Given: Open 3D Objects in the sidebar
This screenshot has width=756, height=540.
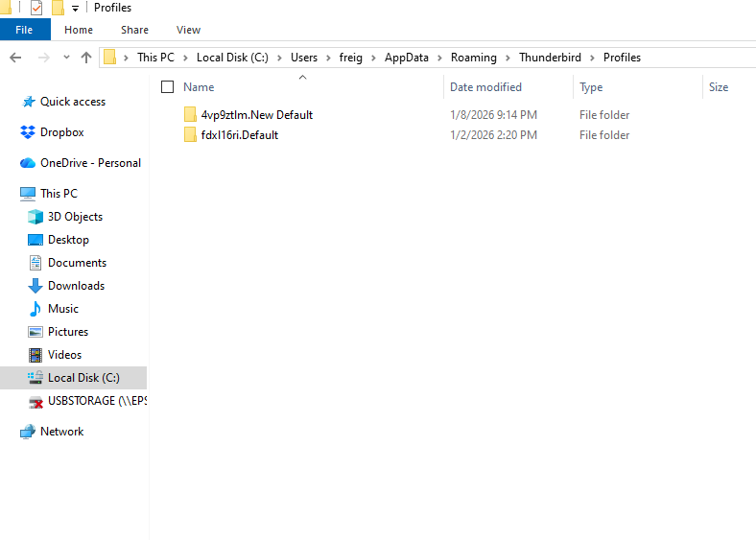Looking at the screenshot, I should (75, 217).
